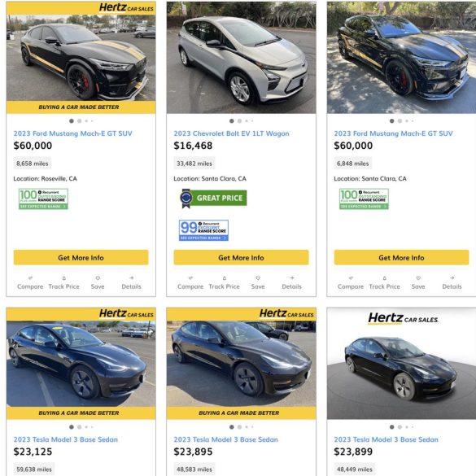Click Track Price on Roseville Mach-E card

[63, 282]
